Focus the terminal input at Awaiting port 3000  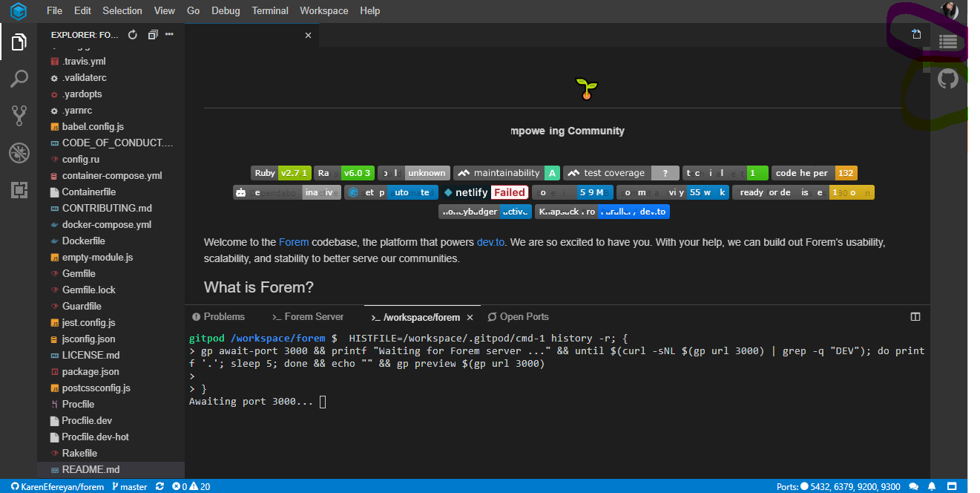tap(323, 402)
